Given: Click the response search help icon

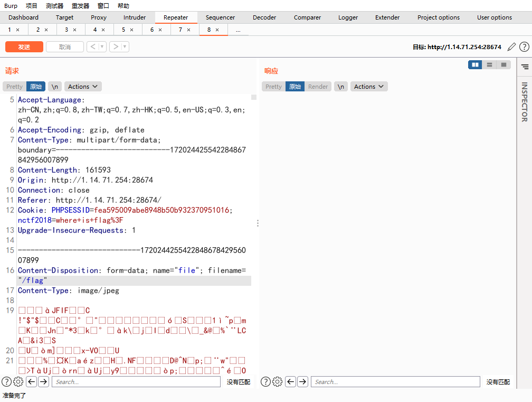Looking at the screenshot, I should (265, 381).
